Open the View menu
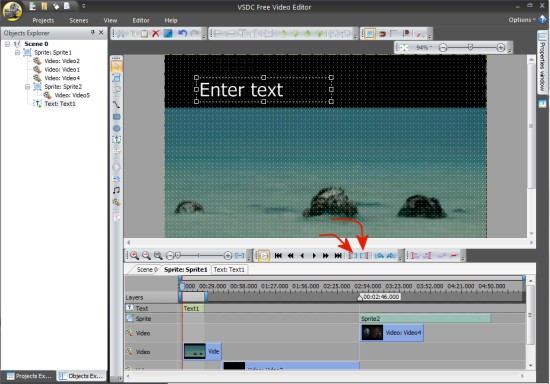The image size is (550, 384). [110, 20]
